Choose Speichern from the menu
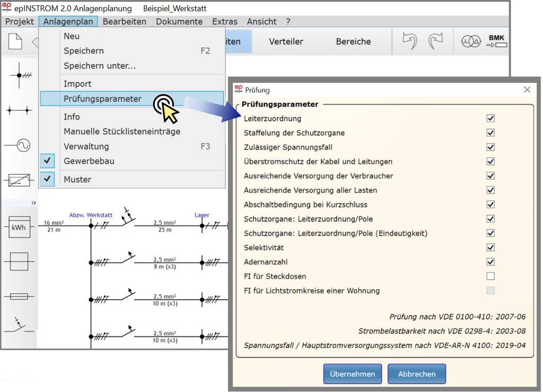The height and width of the screenshot is (392, 543). point(132,51)
